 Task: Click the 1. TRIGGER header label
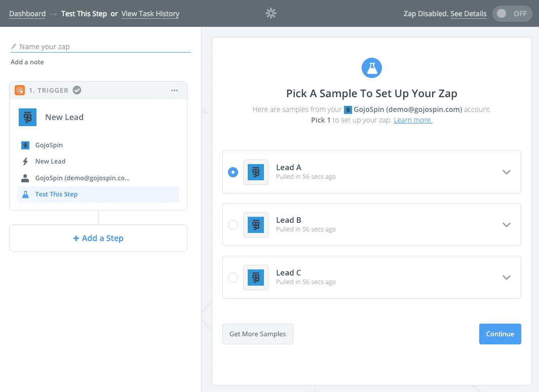pos(49,90)
